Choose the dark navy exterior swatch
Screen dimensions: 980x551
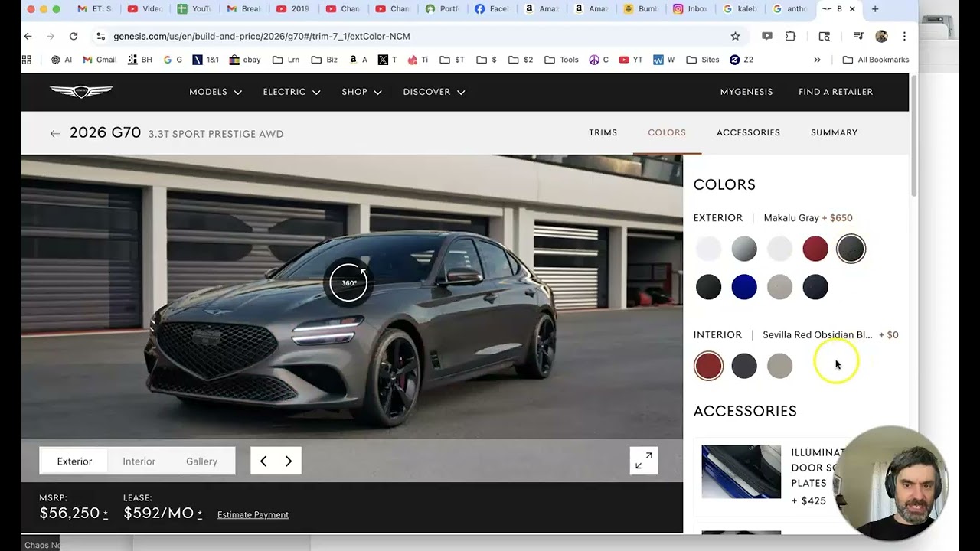coord(815,287)
